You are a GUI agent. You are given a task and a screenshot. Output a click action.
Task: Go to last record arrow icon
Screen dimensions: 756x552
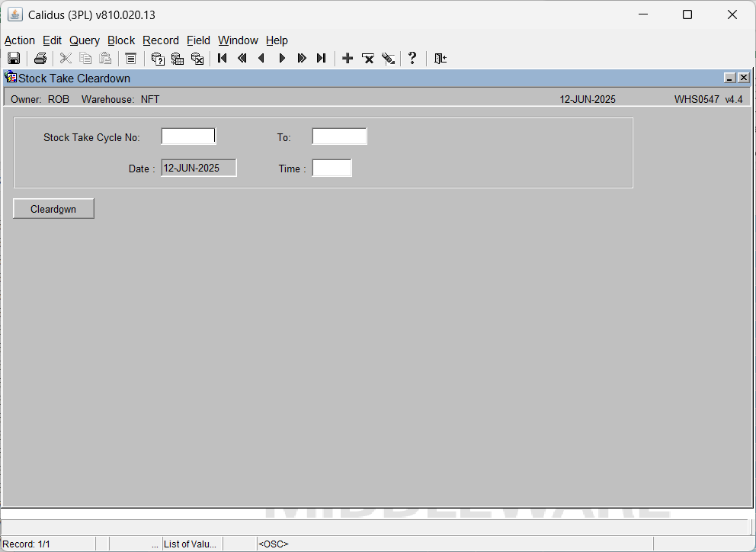coord(321,59)
